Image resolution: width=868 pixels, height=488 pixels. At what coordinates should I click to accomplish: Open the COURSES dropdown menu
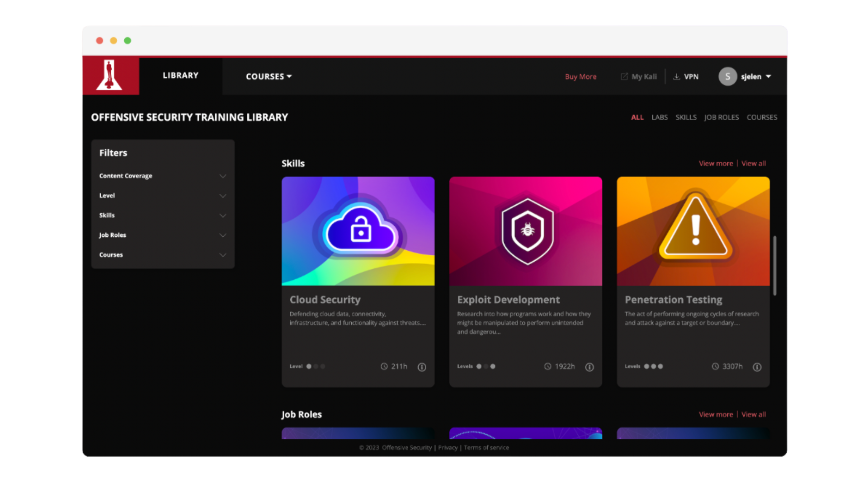point(269,76)
